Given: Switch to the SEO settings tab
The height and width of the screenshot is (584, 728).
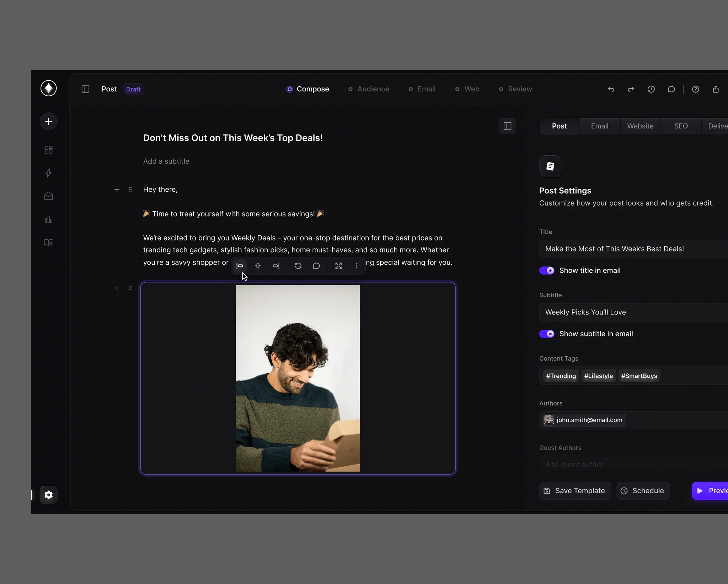Looking at the screenshot, I should coord(681,126).
